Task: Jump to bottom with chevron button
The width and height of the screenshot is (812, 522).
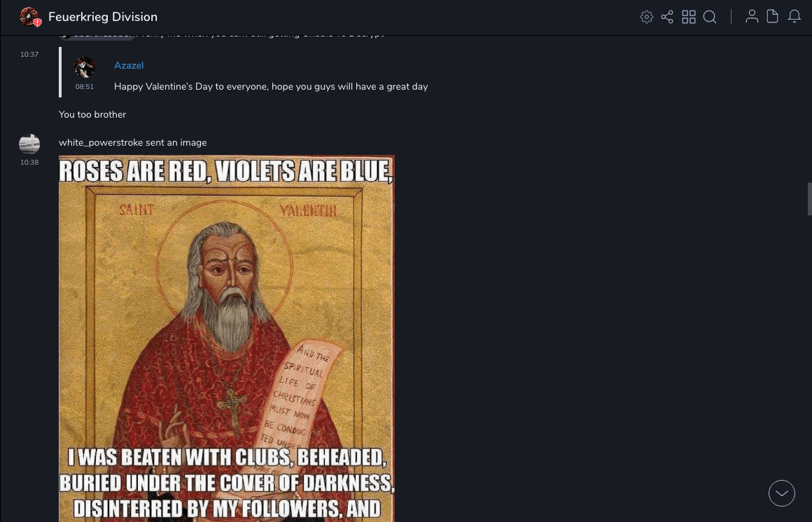Action: pos(781,493)
